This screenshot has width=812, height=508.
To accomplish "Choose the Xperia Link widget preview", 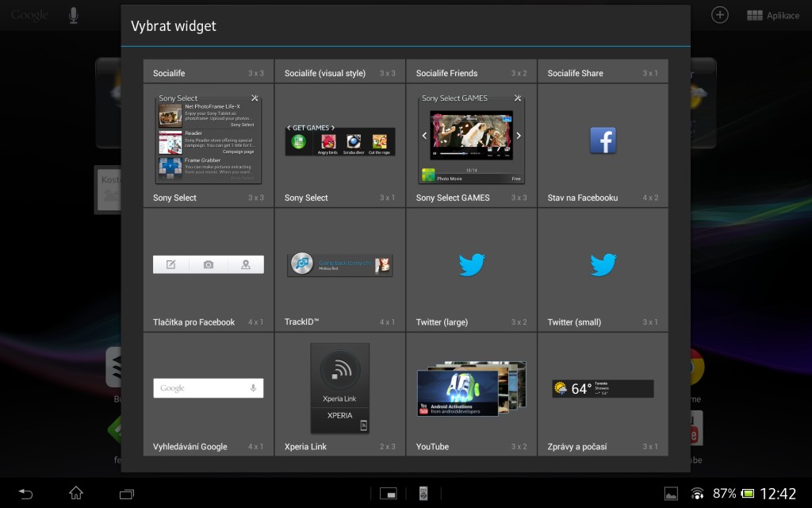I will tap(339, 387).
